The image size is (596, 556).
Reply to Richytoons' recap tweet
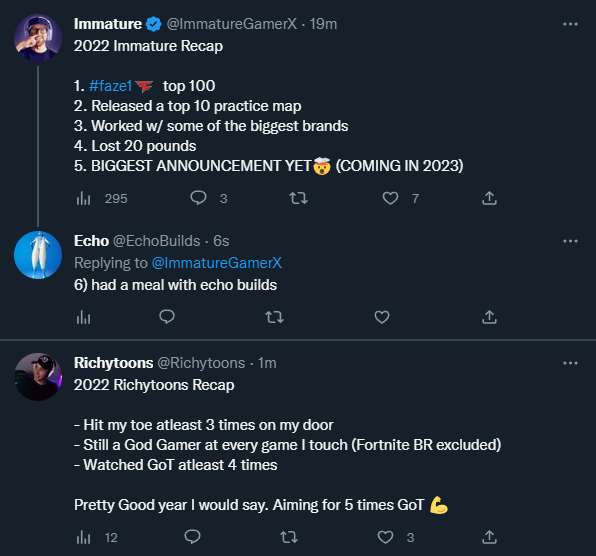click(x=192, y=537)
